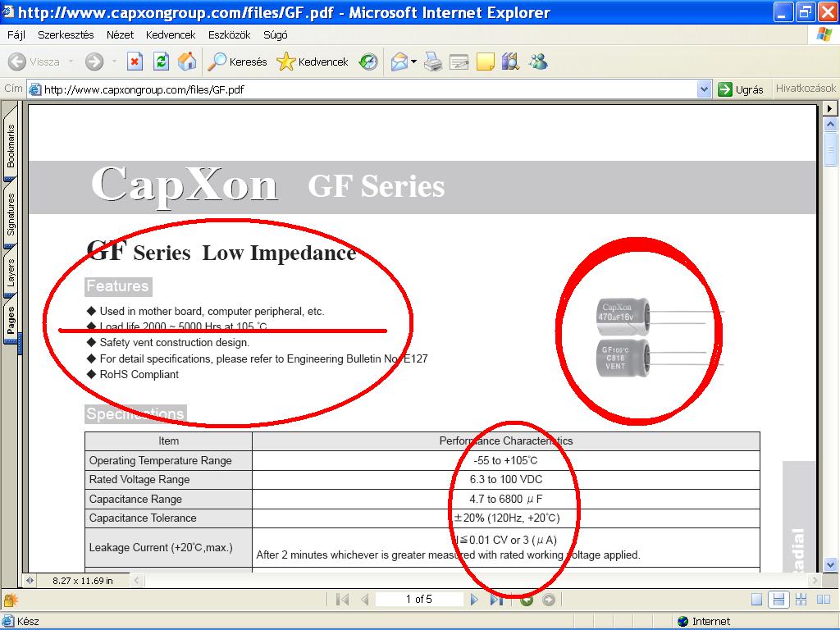Select continuous facing layout icon
Image resolution: width=840 pixels, height=630 pixels.
point(801,600)
